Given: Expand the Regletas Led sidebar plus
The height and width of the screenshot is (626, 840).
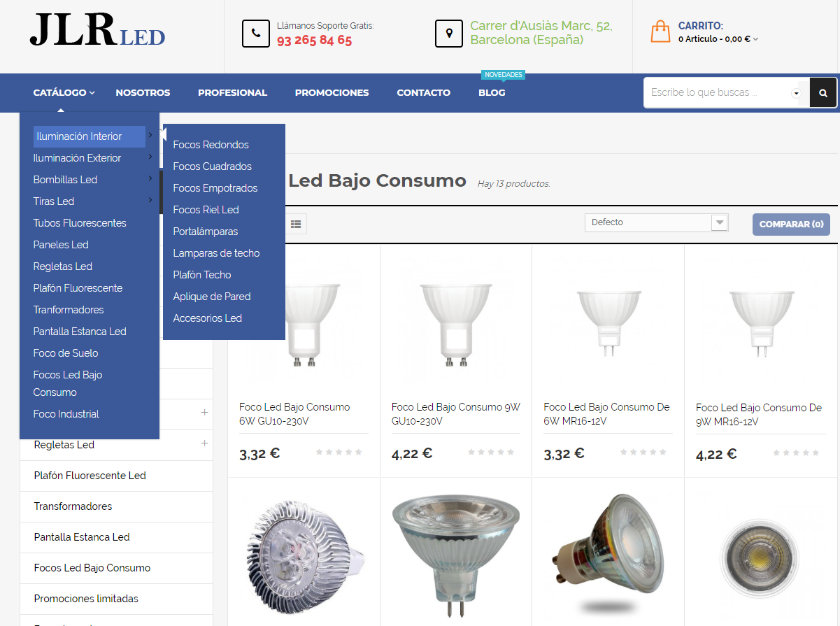Looking at the screenshot, I should (x=204, y=443).
